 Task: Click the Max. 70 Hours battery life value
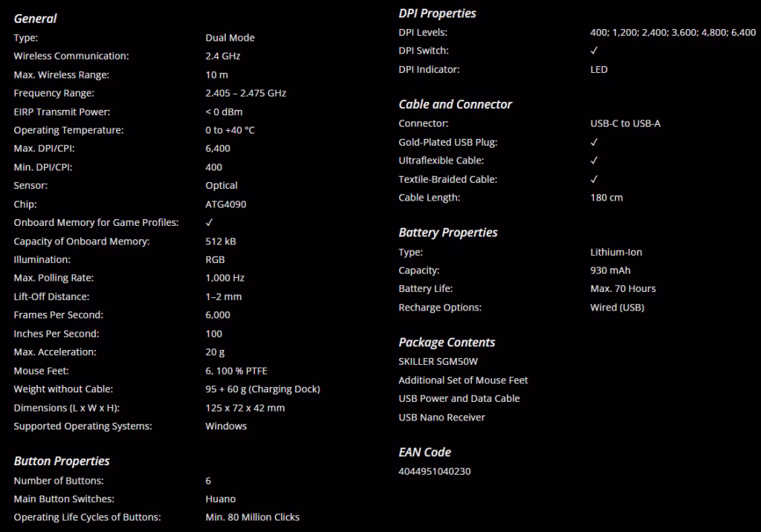[623, 289]
